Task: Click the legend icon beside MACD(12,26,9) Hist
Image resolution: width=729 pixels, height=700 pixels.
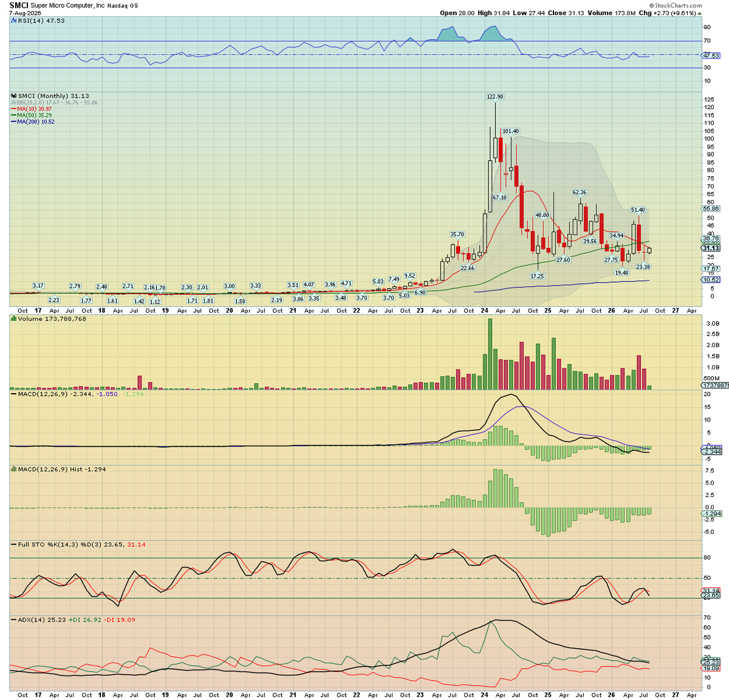Action: [14, 469]
